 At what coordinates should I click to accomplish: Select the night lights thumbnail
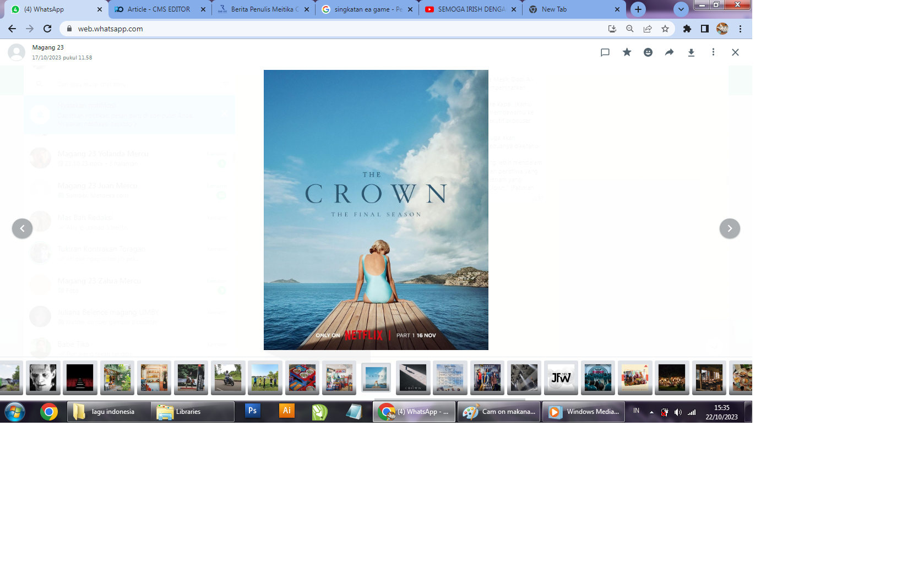[x=672, y=378]
